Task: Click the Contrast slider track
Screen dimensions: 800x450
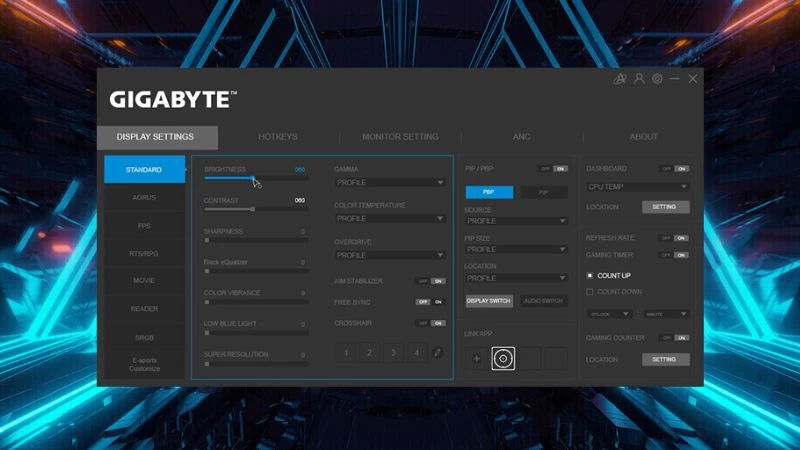Action: tap(256, 209)
